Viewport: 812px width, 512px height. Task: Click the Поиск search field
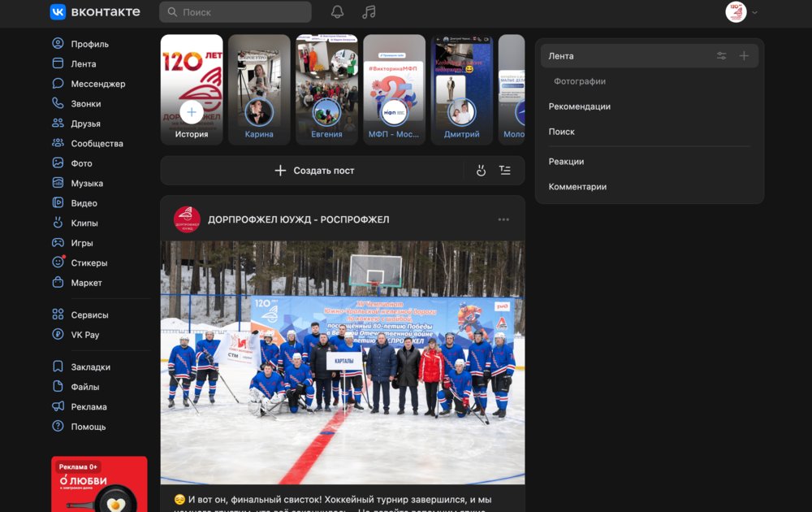click(235, 12)
